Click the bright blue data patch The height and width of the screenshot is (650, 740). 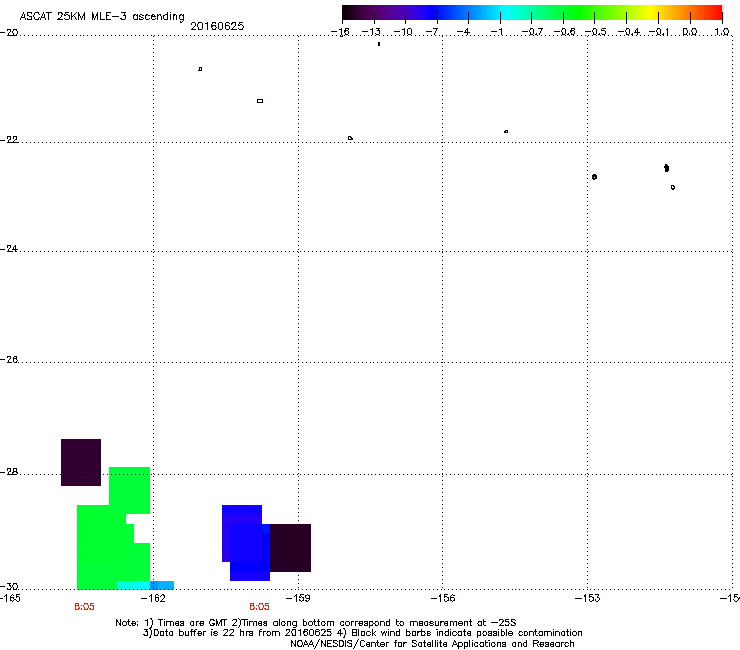coord(245,543)
